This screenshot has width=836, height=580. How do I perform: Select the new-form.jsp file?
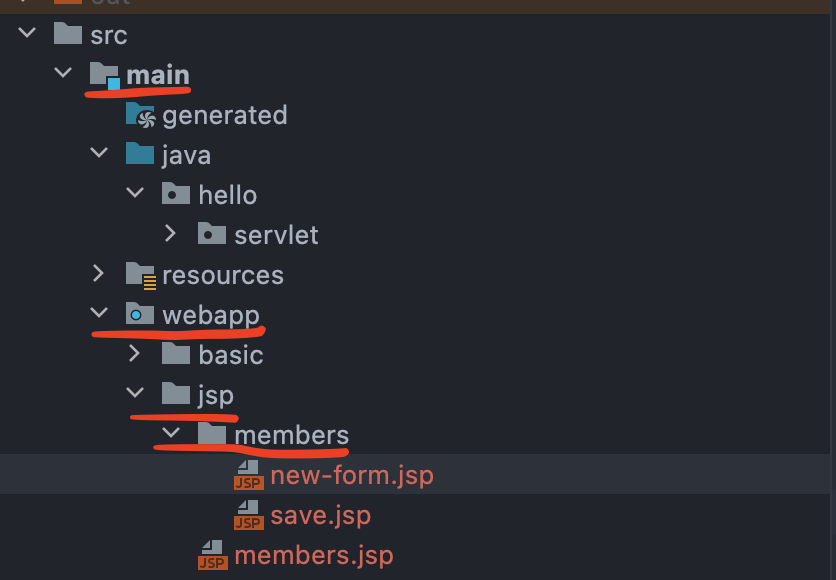[351, 475]
